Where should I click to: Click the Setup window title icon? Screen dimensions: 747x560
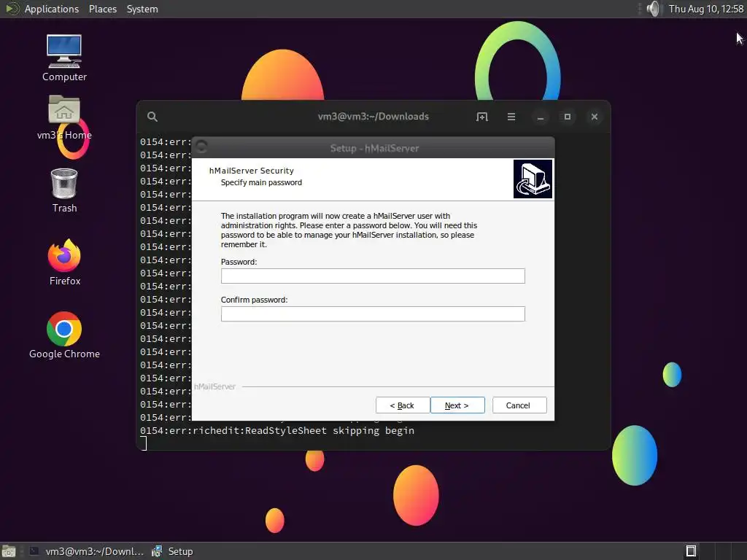pyautogui.click(x=201, y=147)
